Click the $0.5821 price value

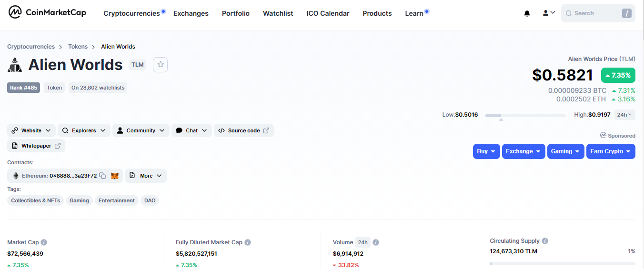(x=563, y=75)
